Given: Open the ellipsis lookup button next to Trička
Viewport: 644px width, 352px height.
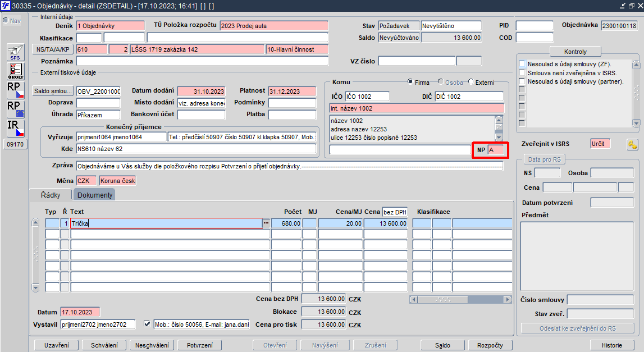Looking at the screenshot, I should coord(266,223).
